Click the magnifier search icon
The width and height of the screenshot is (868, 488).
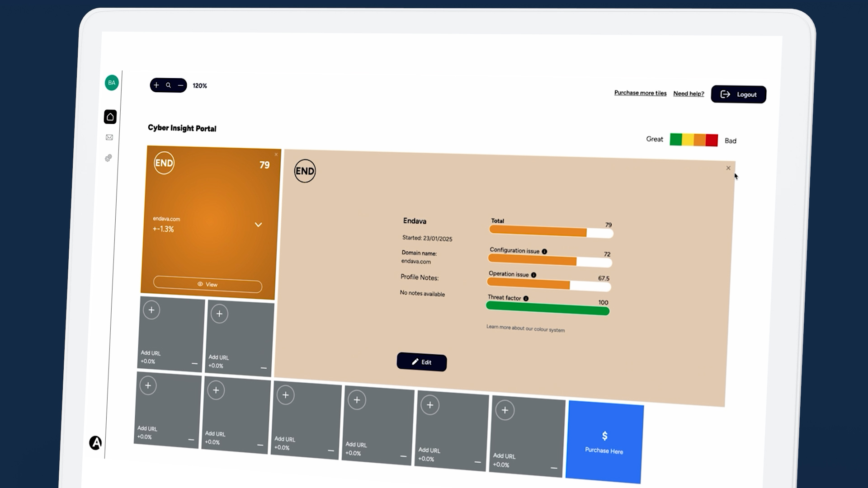tap(168, 85)
